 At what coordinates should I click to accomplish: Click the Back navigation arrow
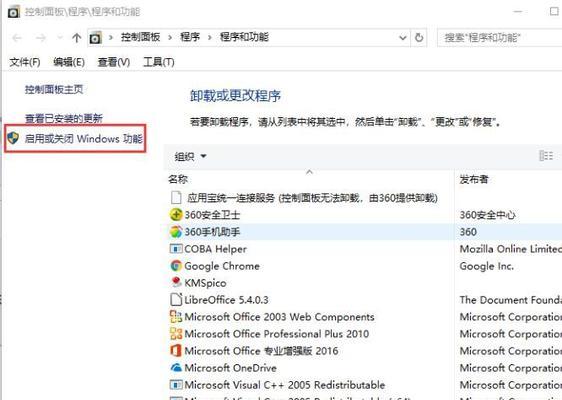[17, 38]
